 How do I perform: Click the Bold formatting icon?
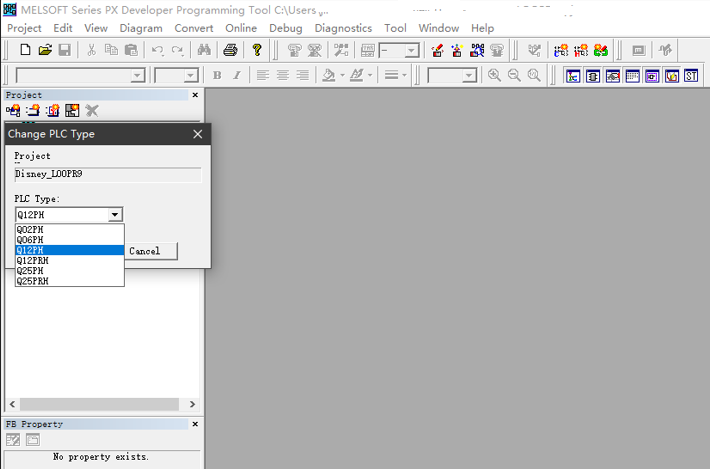[217, 76]
